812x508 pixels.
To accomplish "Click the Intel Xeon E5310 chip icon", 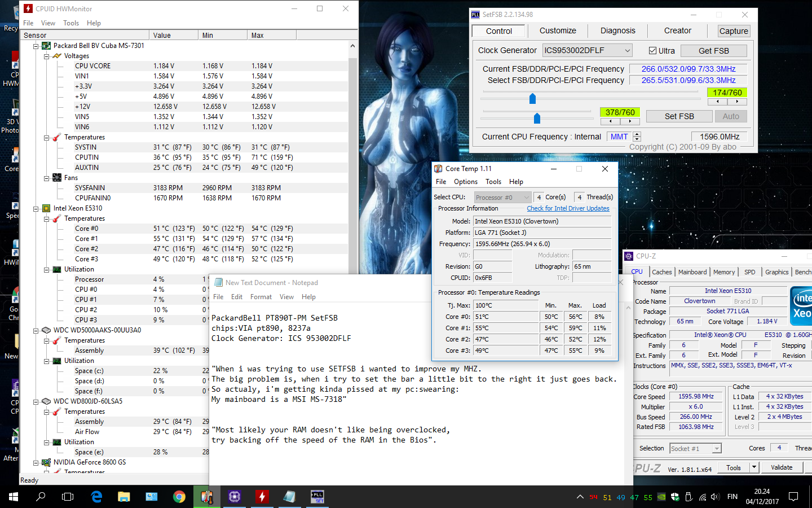I will [x=46, y=208].
